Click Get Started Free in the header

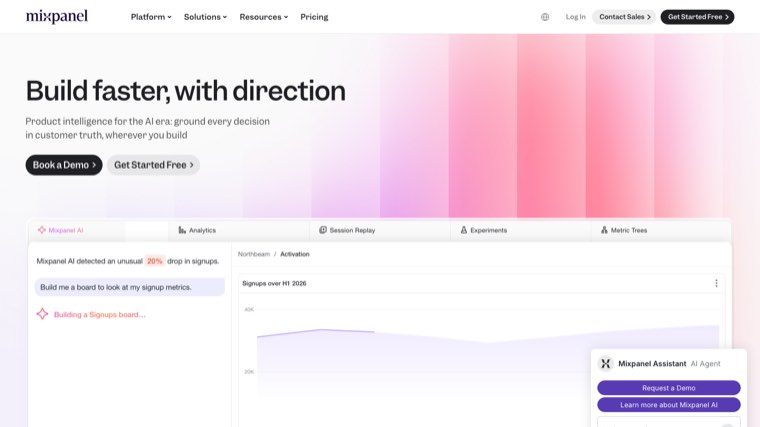tap(697, 17)
